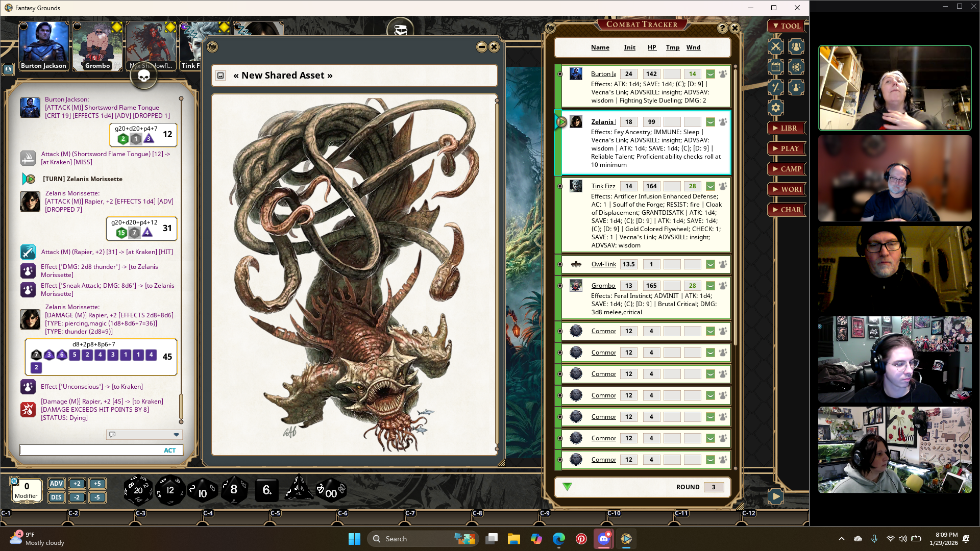Viewport: 980px width, 551px height.
Task: Pick the d20 die
Action: tap(138, 490)
